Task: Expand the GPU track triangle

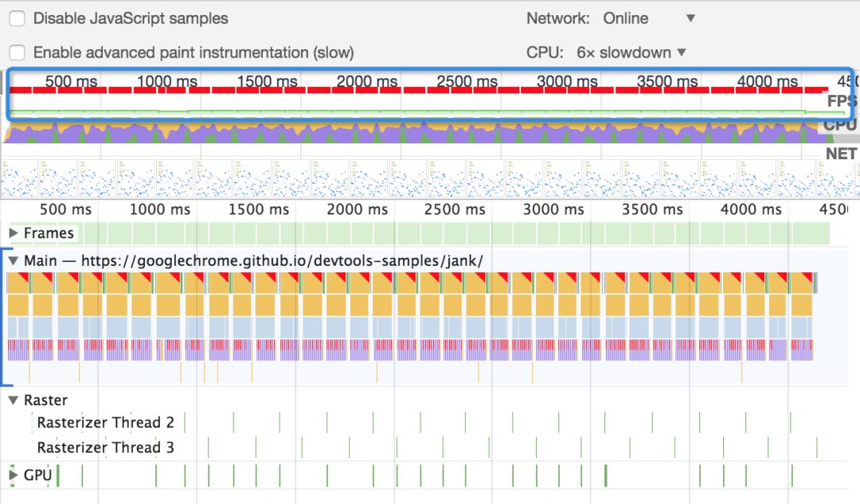Action: (x=14, y=475)
